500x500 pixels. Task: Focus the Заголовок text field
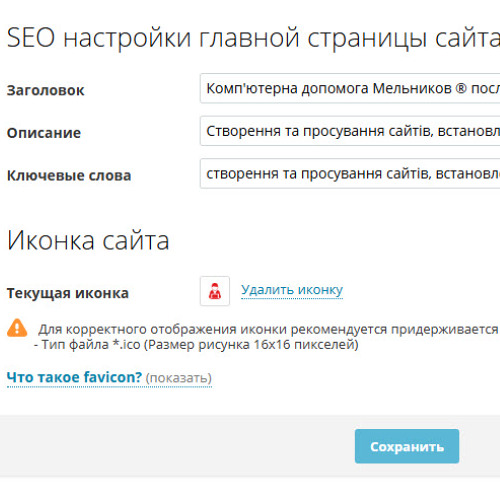click(350, 88)
